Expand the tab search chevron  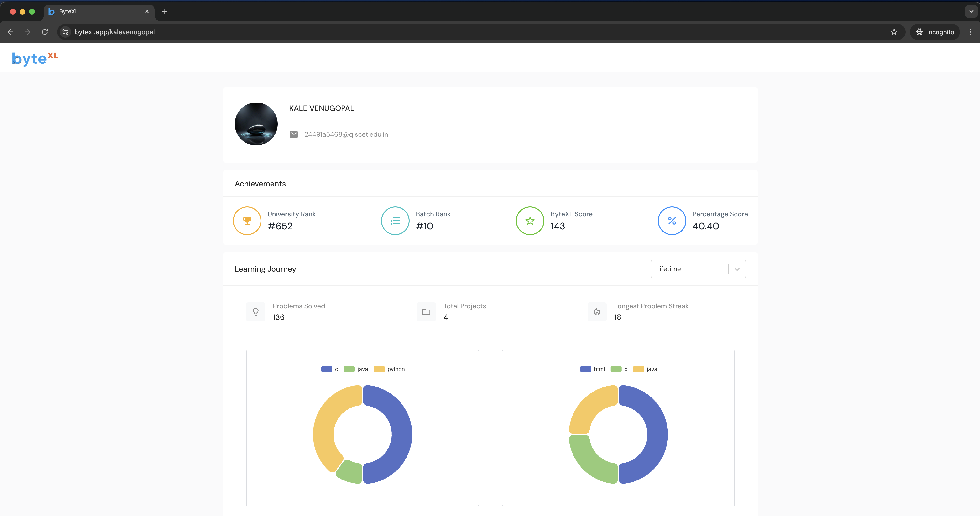(x=971, y=11)
